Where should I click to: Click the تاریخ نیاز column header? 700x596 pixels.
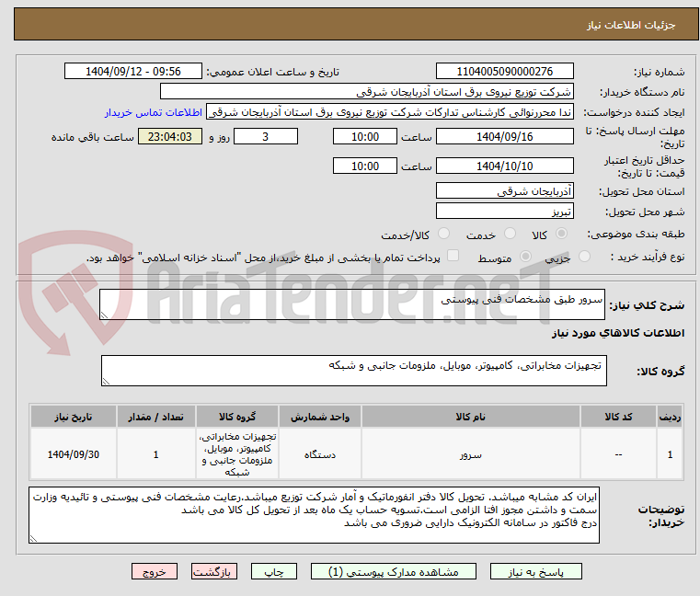click(74, 417)
